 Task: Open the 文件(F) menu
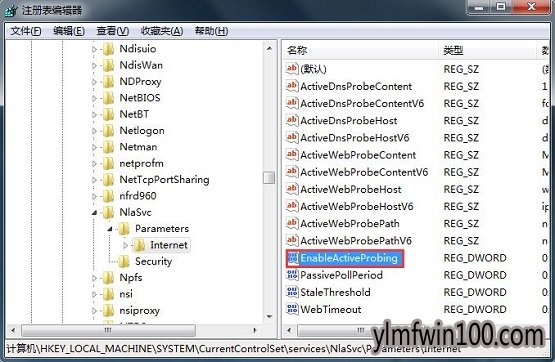(x=26, y=31)
